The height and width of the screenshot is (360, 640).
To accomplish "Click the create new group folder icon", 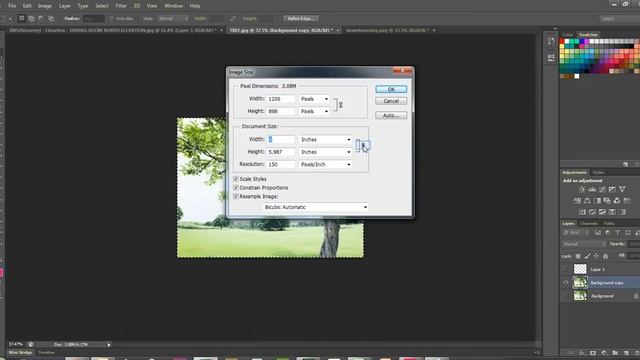I will (615, 353).
